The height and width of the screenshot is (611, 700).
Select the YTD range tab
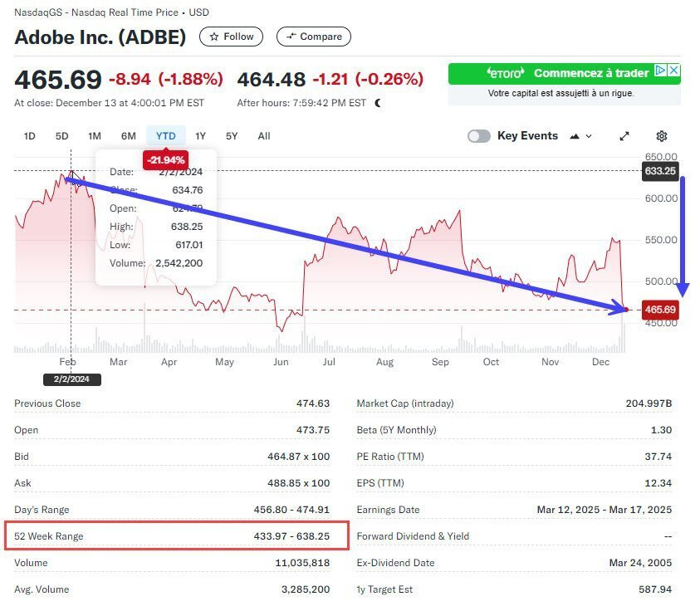(165, 136)
